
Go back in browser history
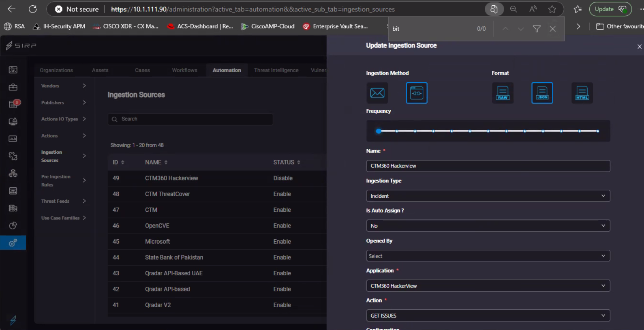11,9
